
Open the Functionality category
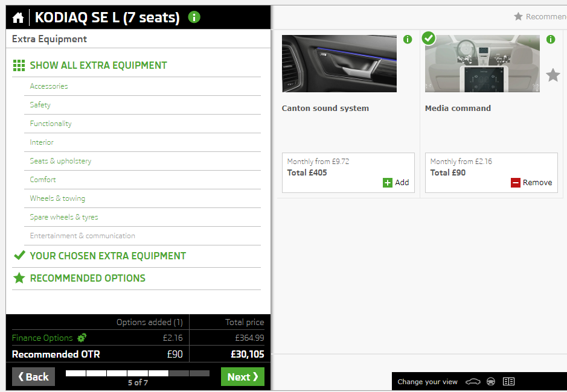pyautogui.click(x=51, y=124)
